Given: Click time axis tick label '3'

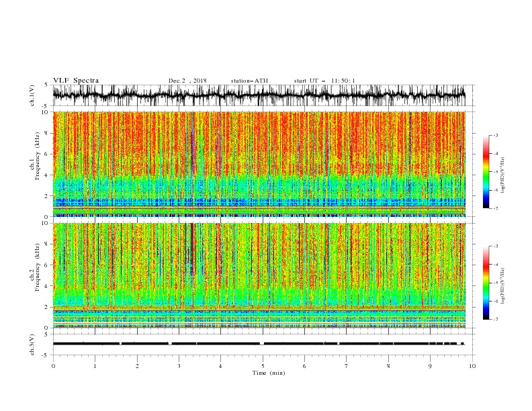Looking at the screenshot, I should [x=179, y=366].
